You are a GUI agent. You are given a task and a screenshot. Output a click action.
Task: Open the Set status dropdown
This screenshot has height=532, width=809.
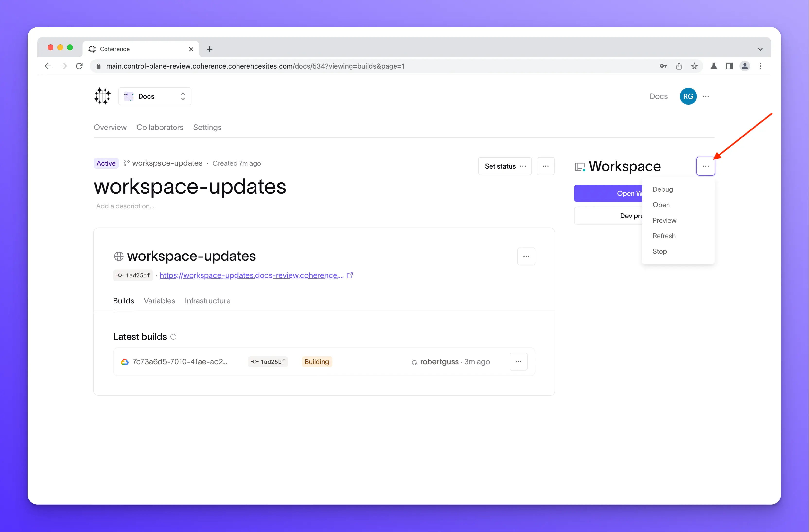(x=505, y=166)
